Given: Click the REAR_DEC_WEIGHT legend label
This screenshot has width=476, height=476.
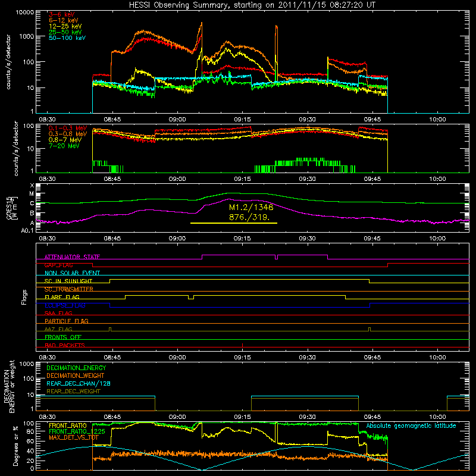Looking at the screenshot, I should point(73,392).
